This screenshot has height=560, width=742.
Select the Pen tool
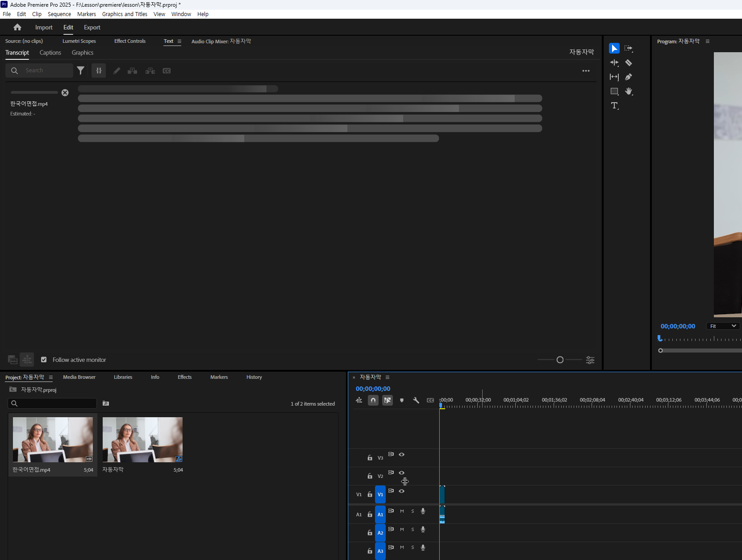tap(629, 77)
